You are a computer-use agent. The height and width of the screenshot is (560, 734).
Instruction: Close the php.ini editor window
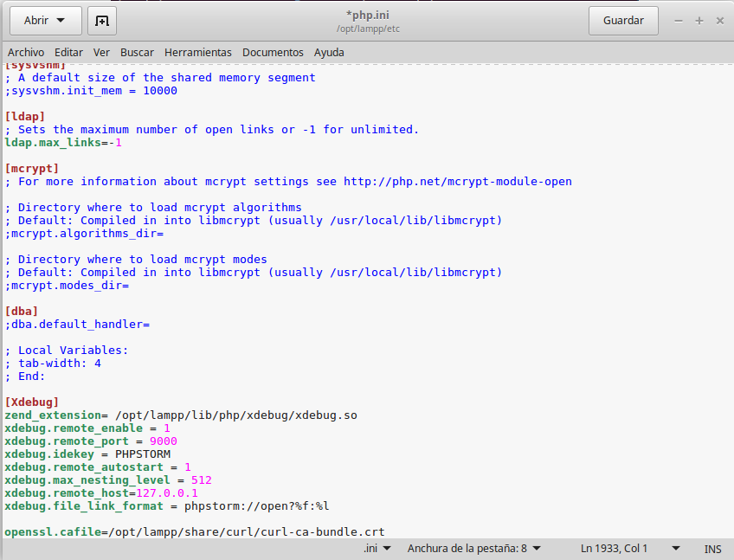pyautogui.click(x=720, y=21)
